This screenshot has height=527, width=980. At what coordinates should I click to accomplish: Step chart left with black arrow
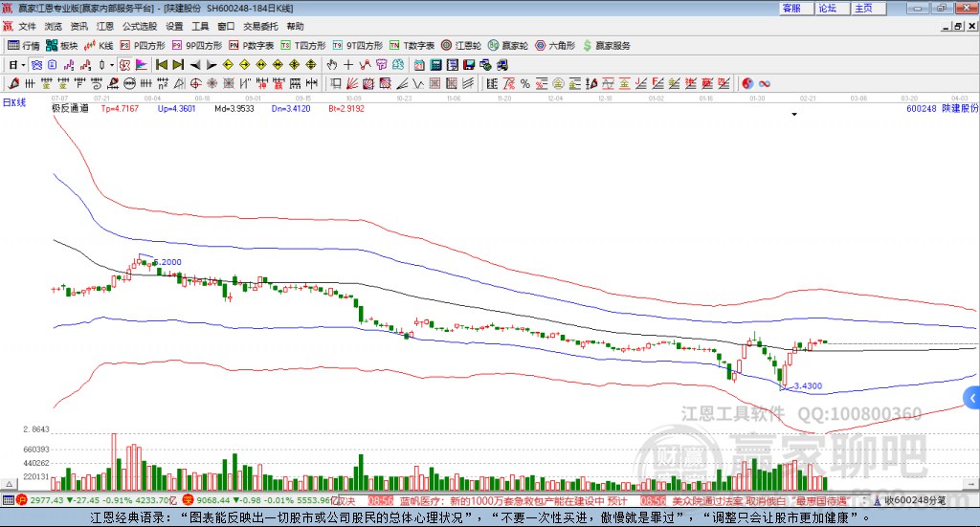[195, 65]
